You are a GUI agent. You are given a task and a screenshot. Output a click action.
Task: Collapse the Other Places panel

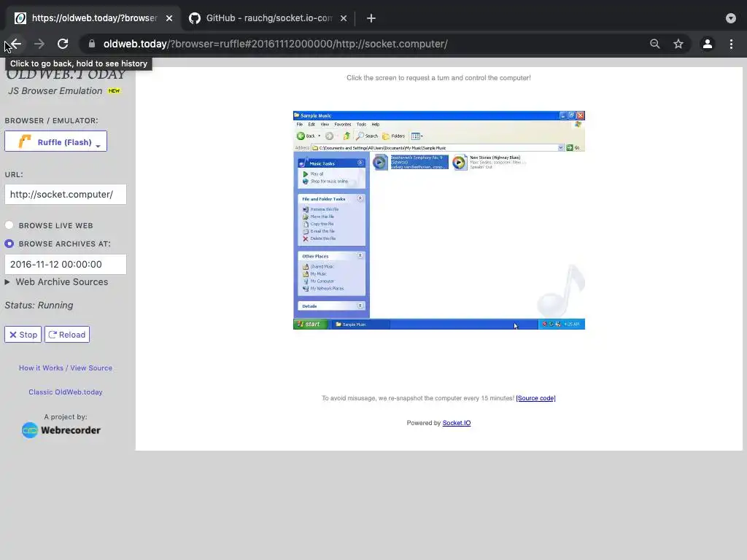click(360, 256)
